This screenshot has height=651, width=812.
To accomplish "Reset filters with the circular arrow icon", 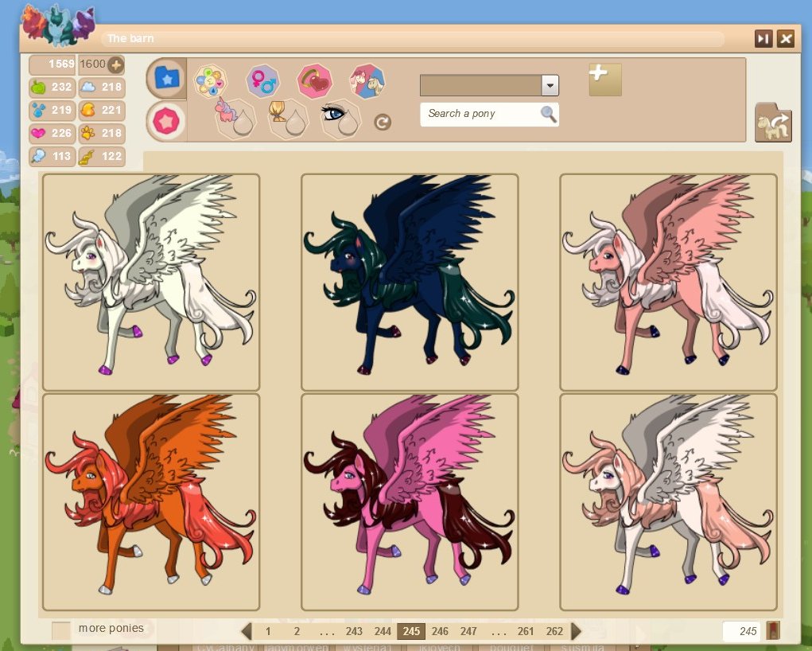I will pyautogui.click(x=383, y=122).
